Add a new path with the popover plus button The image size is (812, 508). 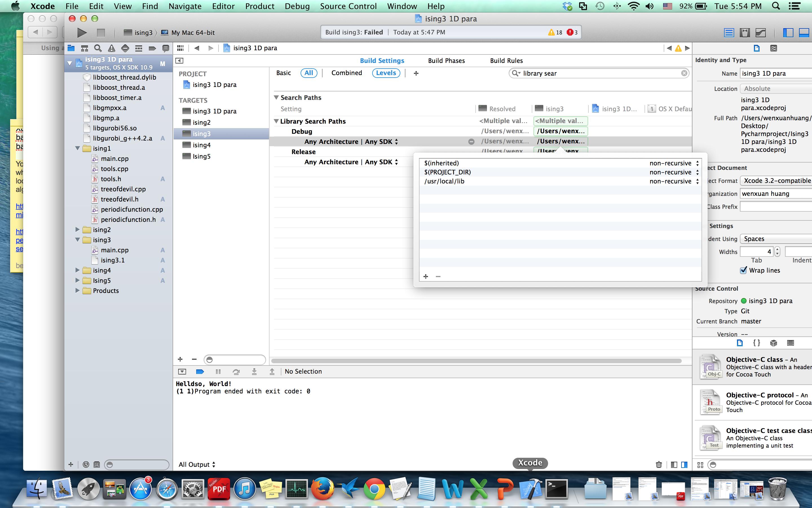pyautogui.click(x=426, y=276)
